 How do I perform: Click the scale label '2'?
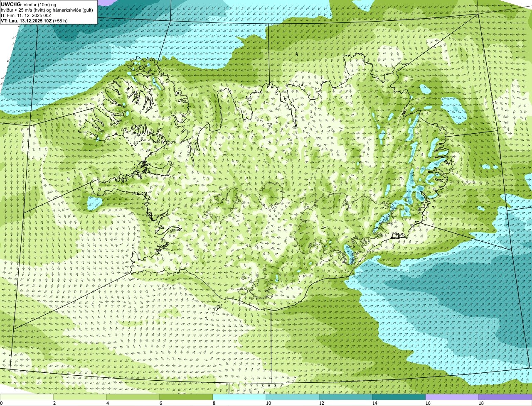[54, 403]
